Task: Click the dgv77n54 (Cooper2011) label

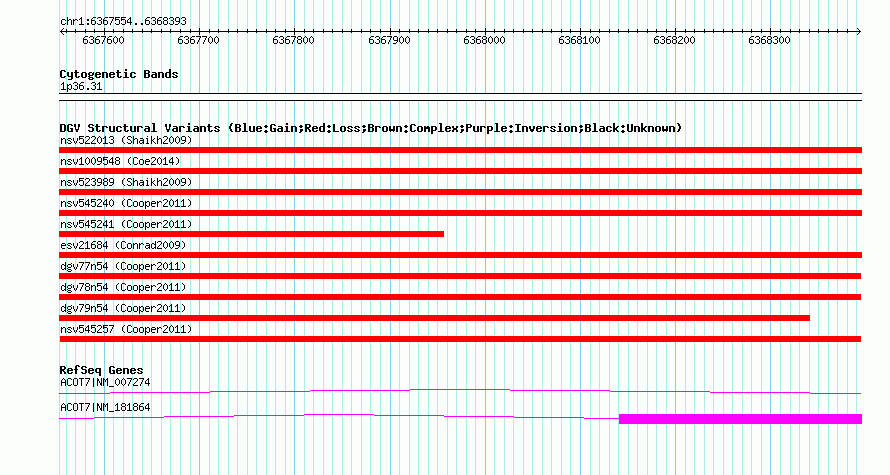Action: click(x=123, y=266)
